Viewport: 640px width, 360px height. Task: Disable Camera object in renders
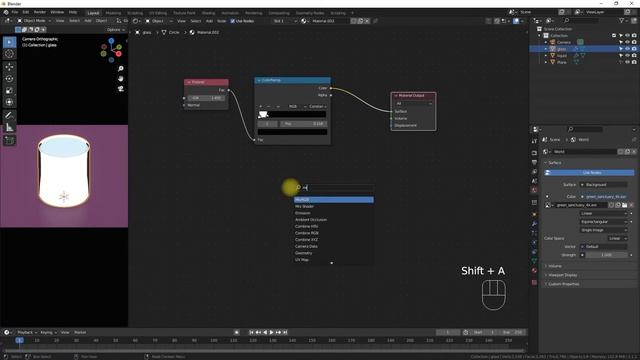(634, 42)
